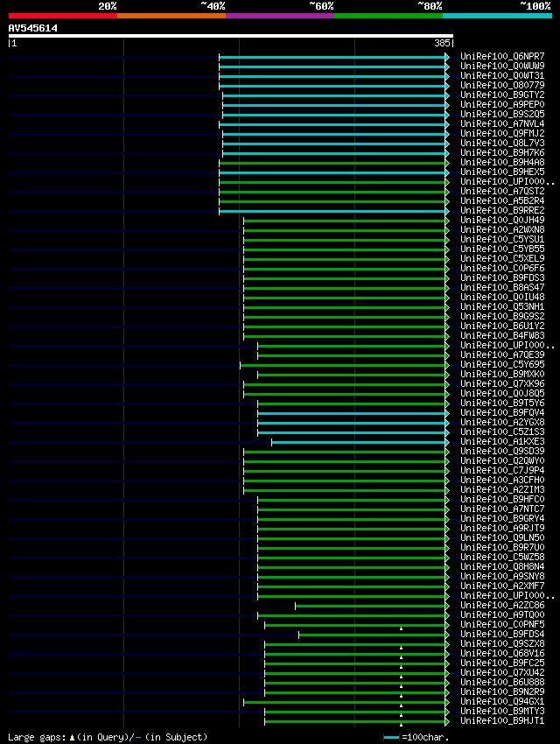Viewport: 560px width, 744px height.
Task: Open hit UniRef100_A1KXE3
Action: pyautogui.click(x=502, y=441)
